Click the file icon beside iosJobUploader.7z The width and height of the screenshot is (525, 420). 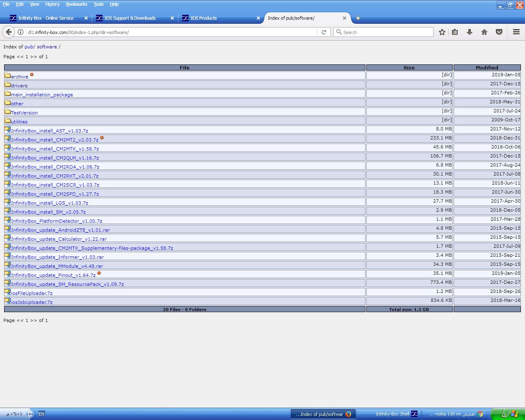8,301
